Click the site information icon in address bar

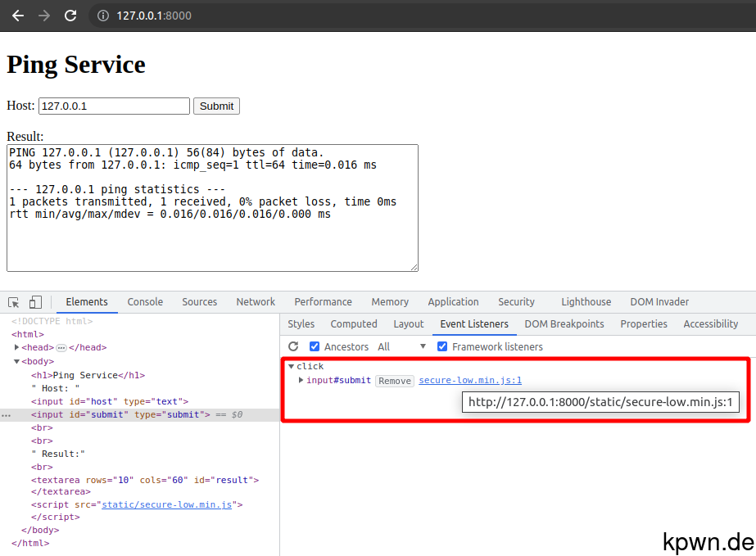(101, 15)
